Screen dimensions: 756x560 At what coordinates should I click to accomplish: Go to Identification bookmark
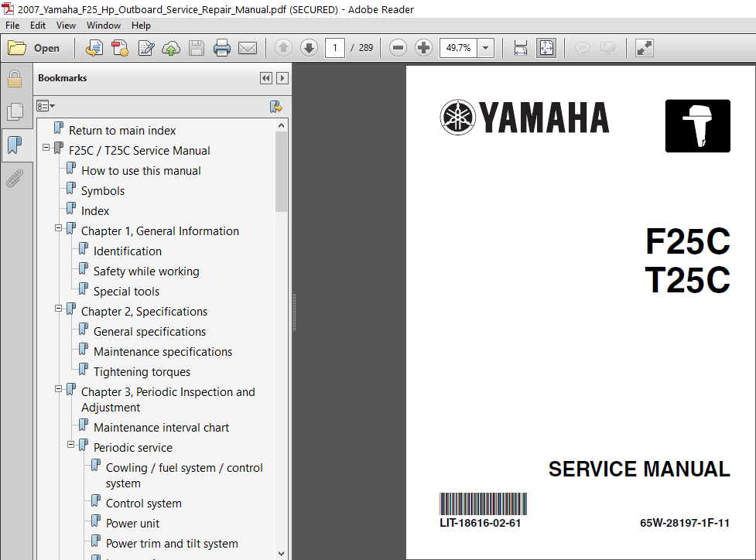(x=128, y=251)
